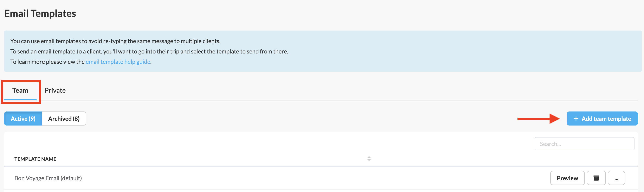The width and height of the screenshot is (644, 192).
Task: Open more options for Bon Voyage Email
Action: [616, 178]
